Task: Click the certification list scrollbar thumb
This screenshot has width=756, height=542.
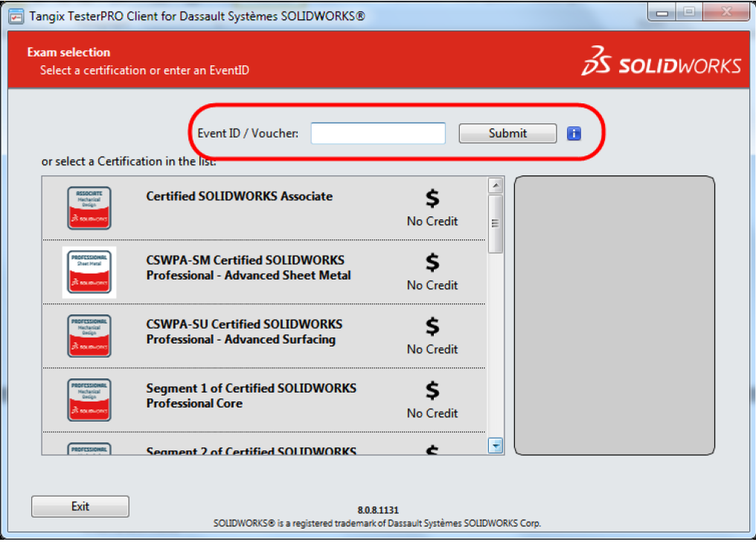Action: pos(496,224)
